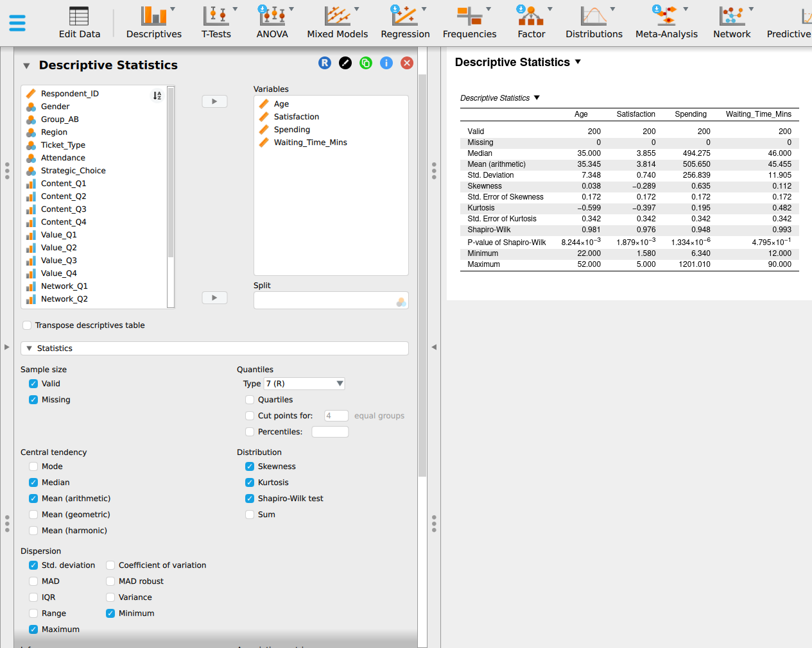Move selected variable into Split box
The width and height of the screenshot is (812, 648).
[x=214, y=298]
